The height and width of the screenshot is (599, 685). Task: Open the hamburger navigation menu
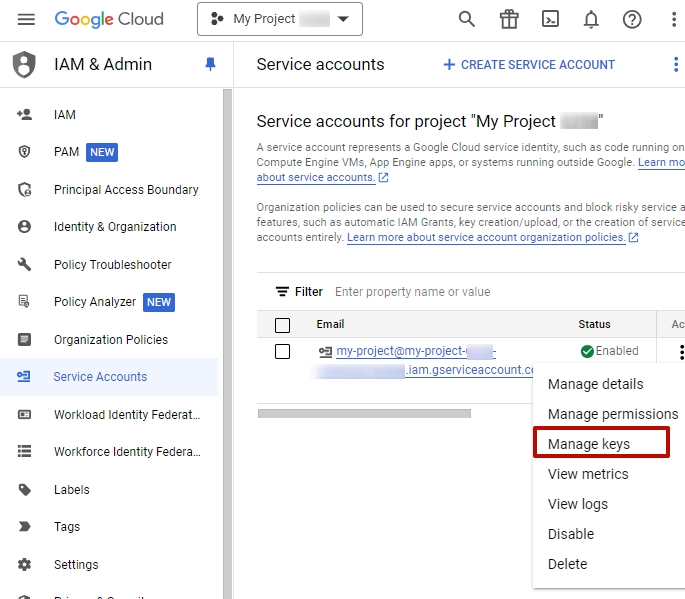pos(26,19)
